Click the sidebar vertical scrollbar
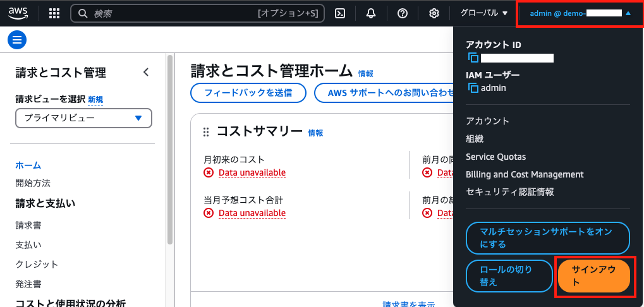The height and width of the screenshot is (307, 644). [x=170, y=150]
